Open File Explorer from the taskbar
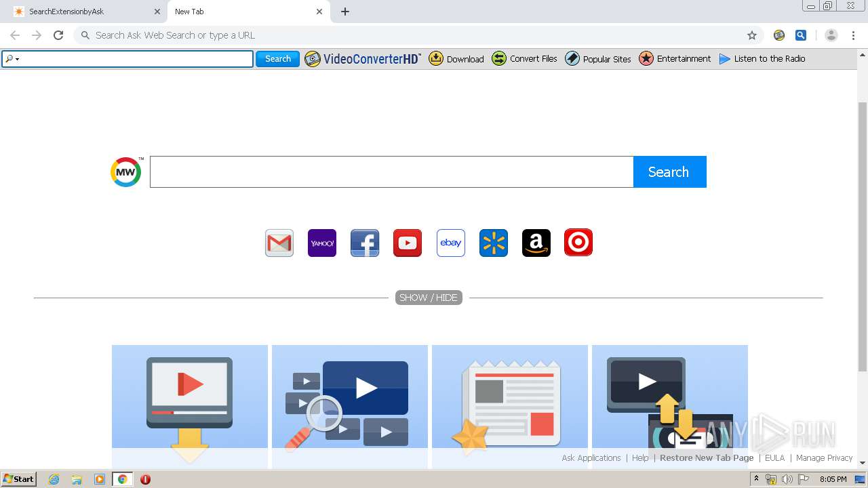The width and height of the screenshot is (868, 488). [x=77, y=479]
